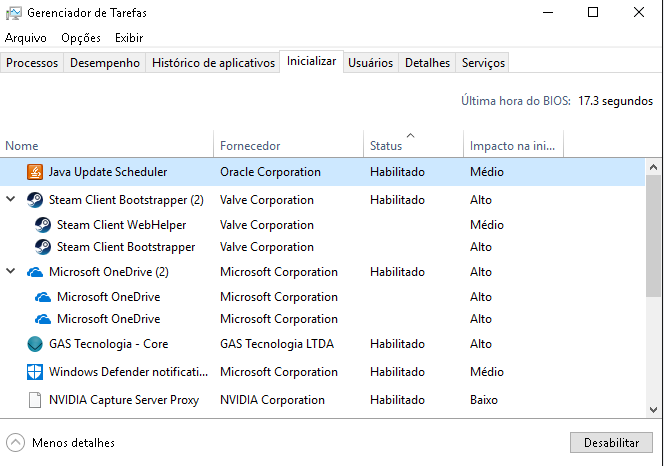Click the Java Update Scheduler icon
Viewport: 664px width, 466px height.
[35, 172]
